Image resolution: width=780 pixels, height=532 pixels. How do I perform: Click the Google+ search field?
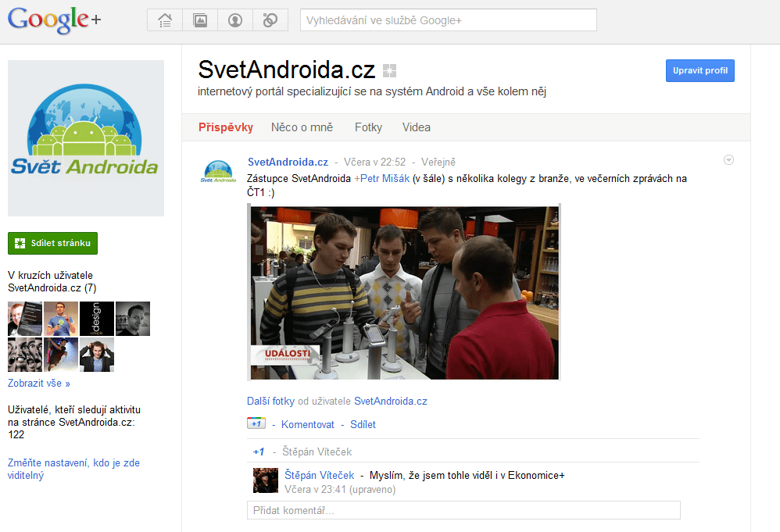tap(448, 20)
